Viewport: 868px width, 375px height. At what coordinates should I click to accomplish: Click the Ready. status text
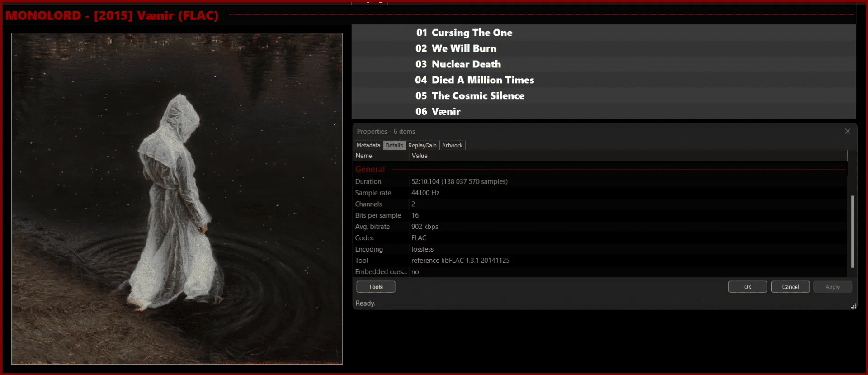[365, 303]
